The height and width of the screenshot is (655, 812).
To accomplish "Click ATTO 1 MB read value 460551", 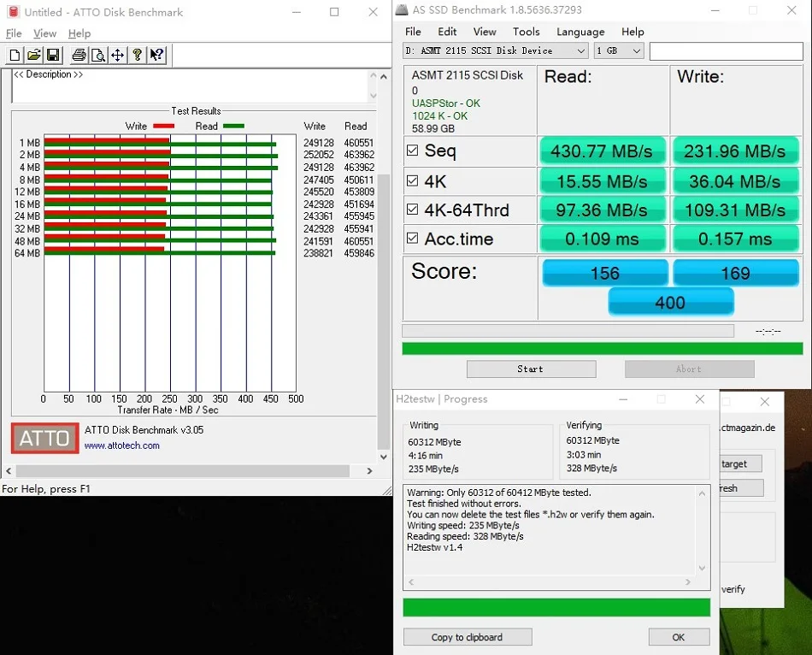I will (x=359, y=143).
